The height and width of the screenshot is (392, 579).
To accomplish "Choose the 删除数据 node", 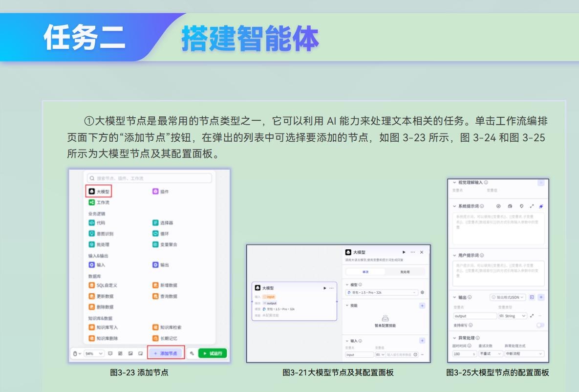I will [101, 307].
